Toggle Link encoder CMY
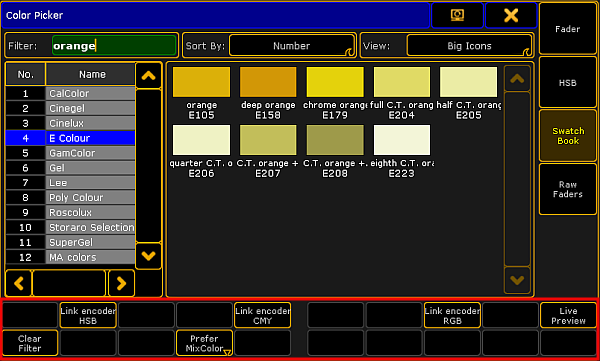 click(x=262, y=315)
